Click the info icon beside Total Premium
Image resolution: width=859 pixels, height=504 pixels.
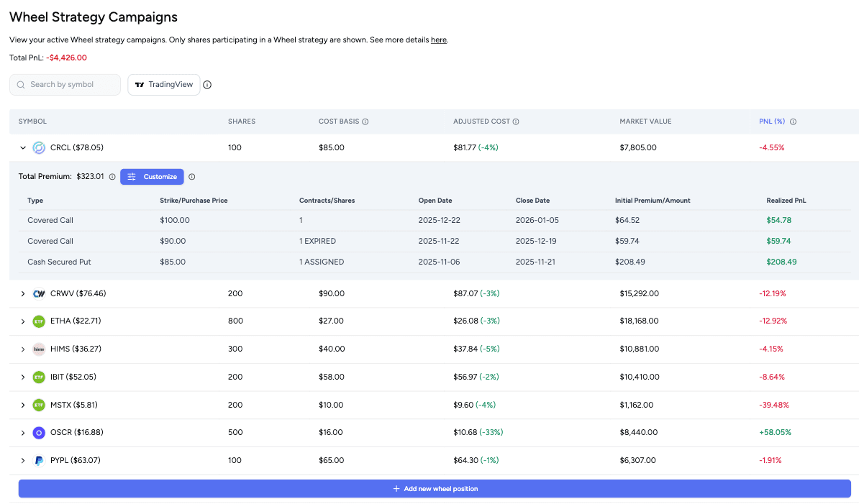(x=112, y=176)
